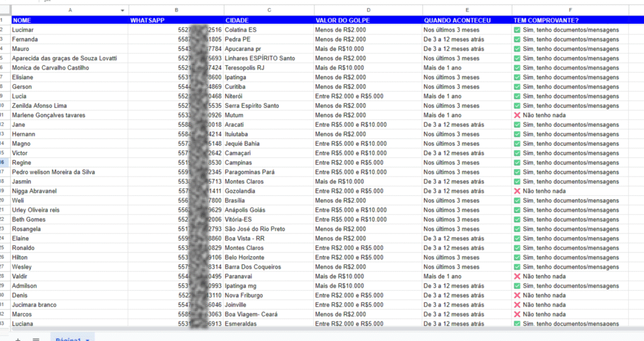Click green check icon in Esmeraldas row
Viewport: 644px width, 341px height.
(517, 323)
